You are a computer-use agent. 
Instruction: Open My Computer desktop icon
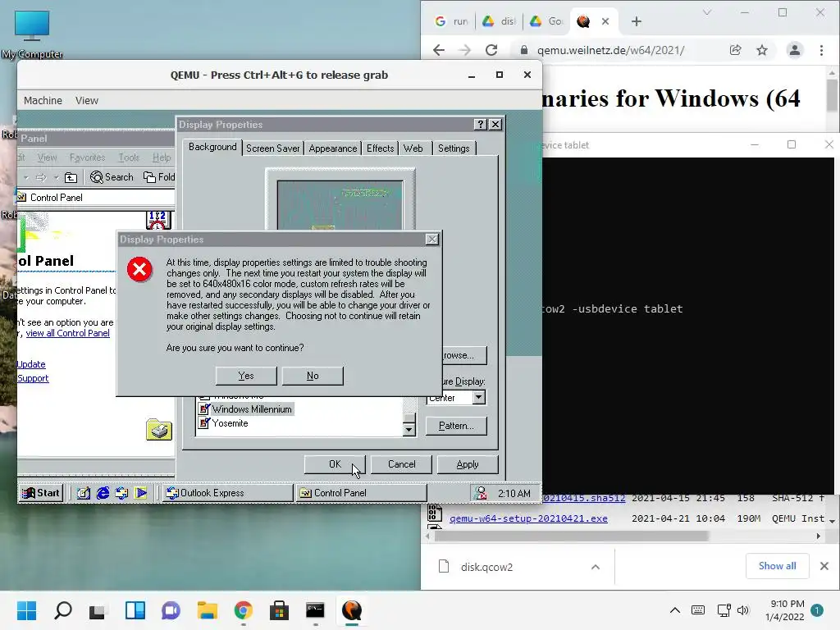[x=32, y=34]
